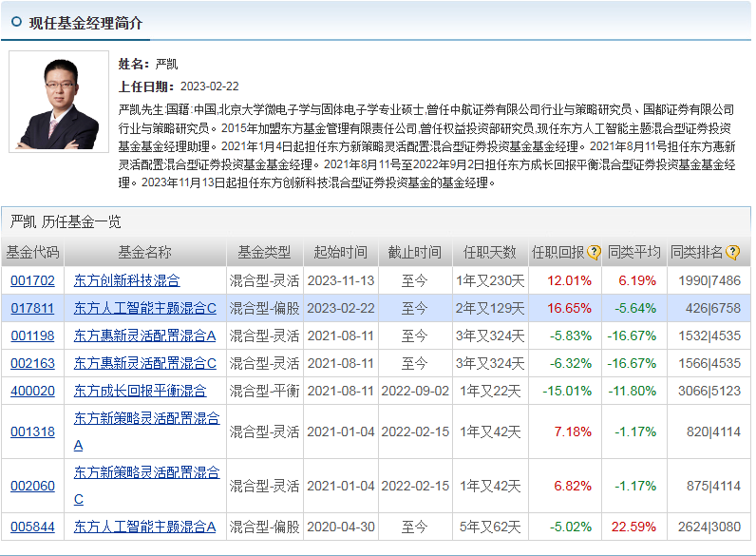Click the peer average 6.19%
Screen dimensions: 756x556
(637, 280)
